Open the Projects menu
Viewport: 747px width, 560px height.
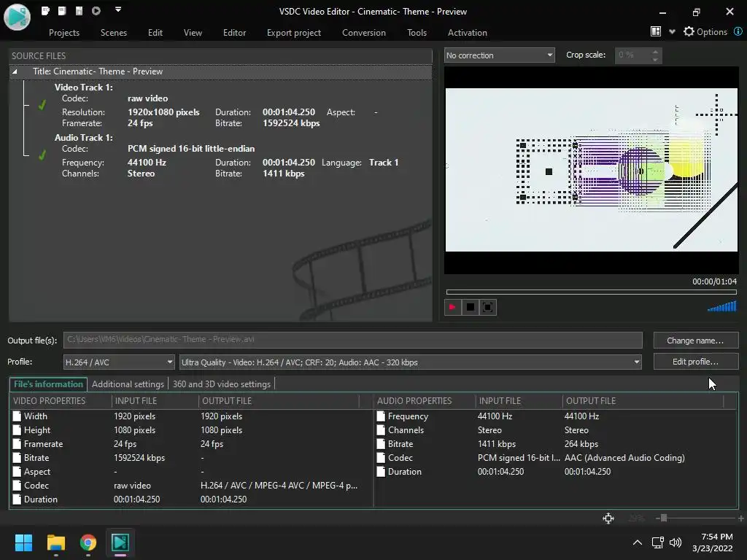64,32
